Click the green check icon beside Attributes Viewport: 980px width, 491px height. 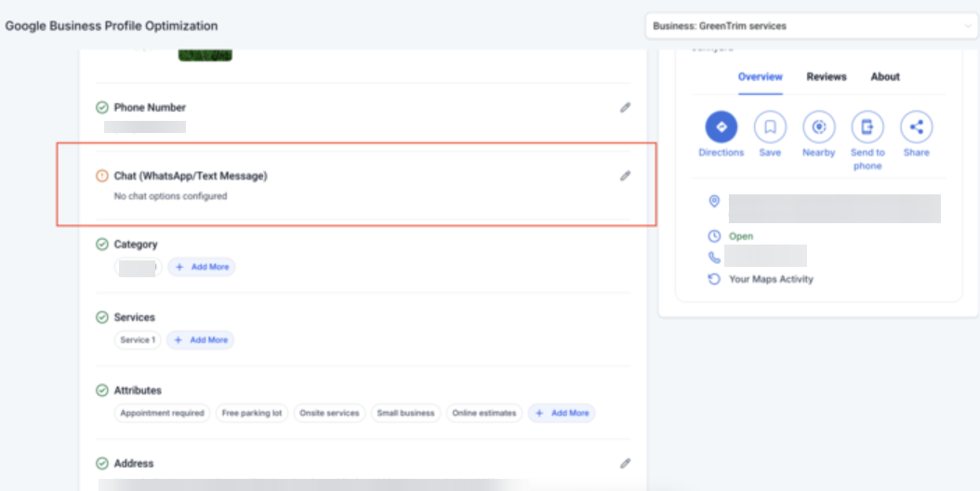click(102, 391)
